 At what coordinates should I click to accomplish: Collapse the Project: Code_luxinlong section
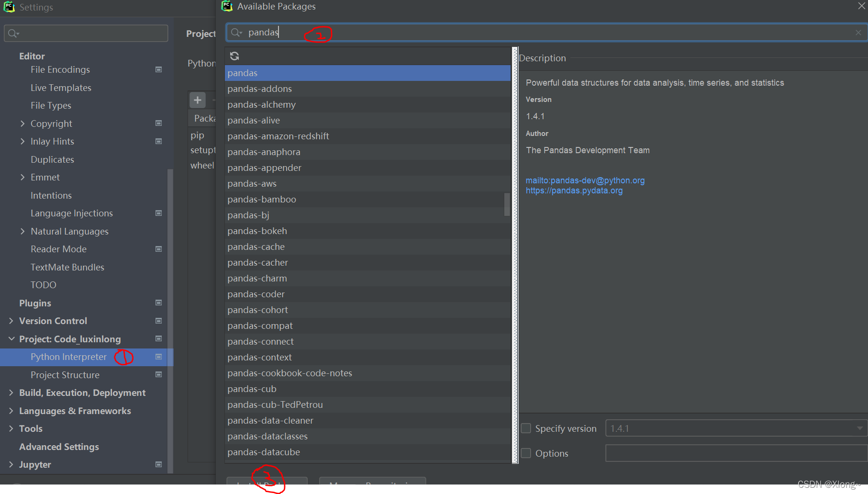(x=11, y=339)
